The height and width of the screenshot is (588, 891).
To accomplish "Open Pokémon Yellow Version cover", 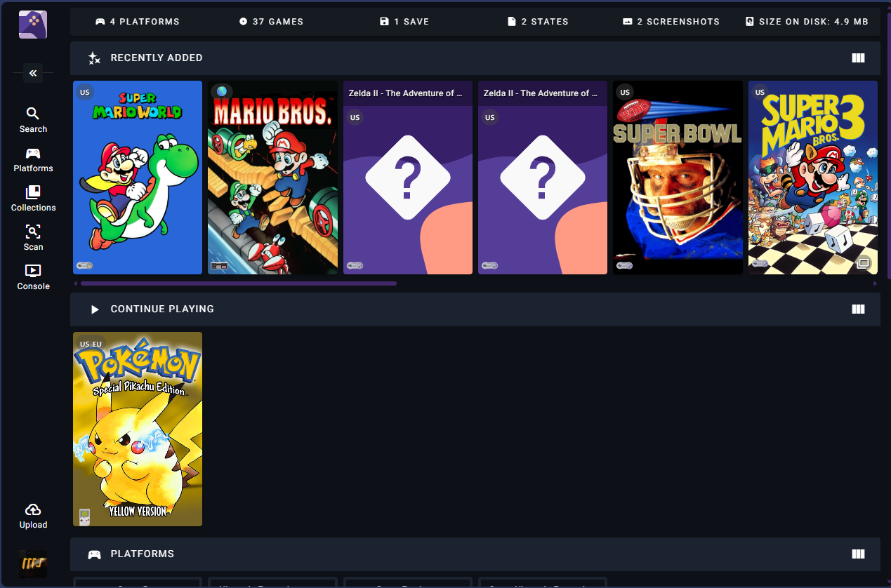I will [138, 429].
